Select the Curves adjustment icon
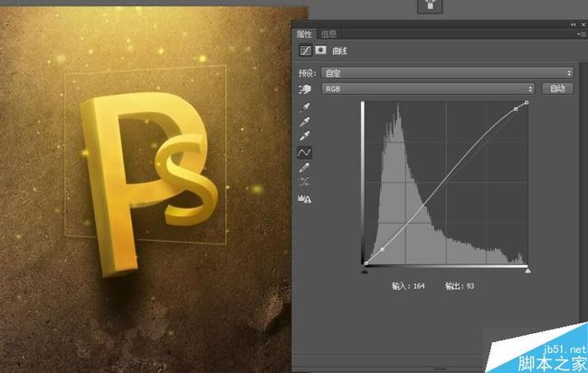The image size is (588, 373). pos(305,51)
